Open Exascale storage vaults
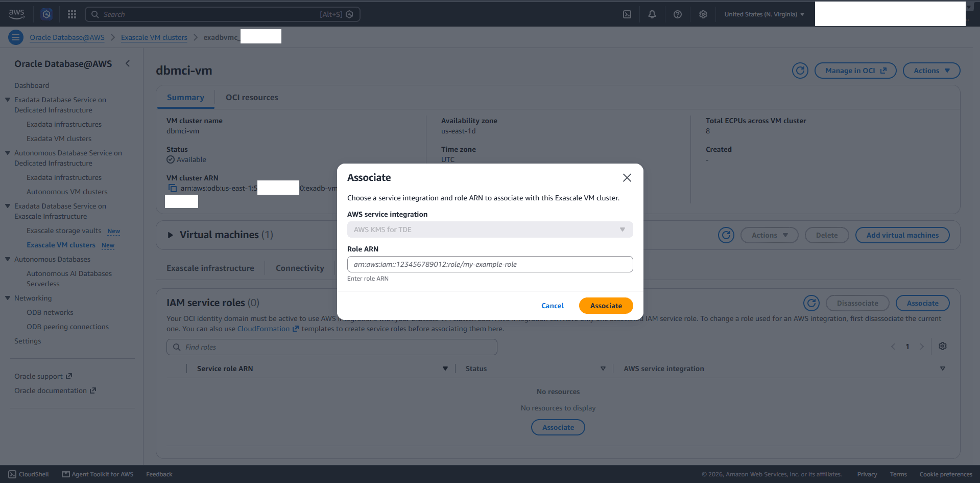This screenshot has width=980, height=483. coord(64,231)
